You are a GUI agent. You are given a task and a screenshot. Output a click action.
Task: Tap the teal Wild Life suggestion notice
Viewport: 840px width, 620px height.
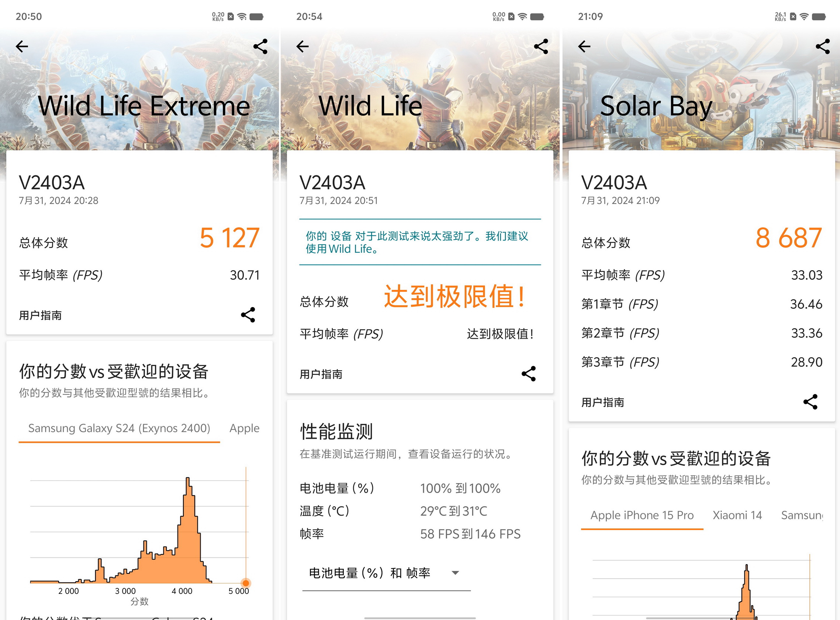tap(420, 242)
